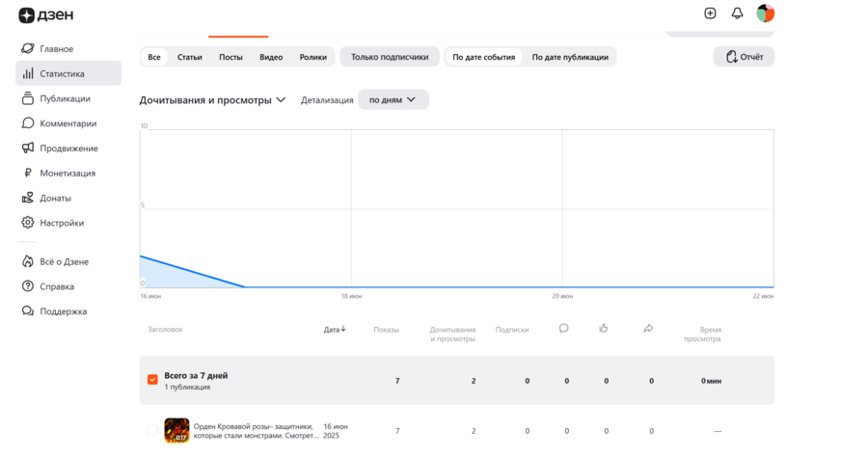Open the "по дням" detail dropdown
The width and height of the screenshot is (868, 458).
[393, 99]
